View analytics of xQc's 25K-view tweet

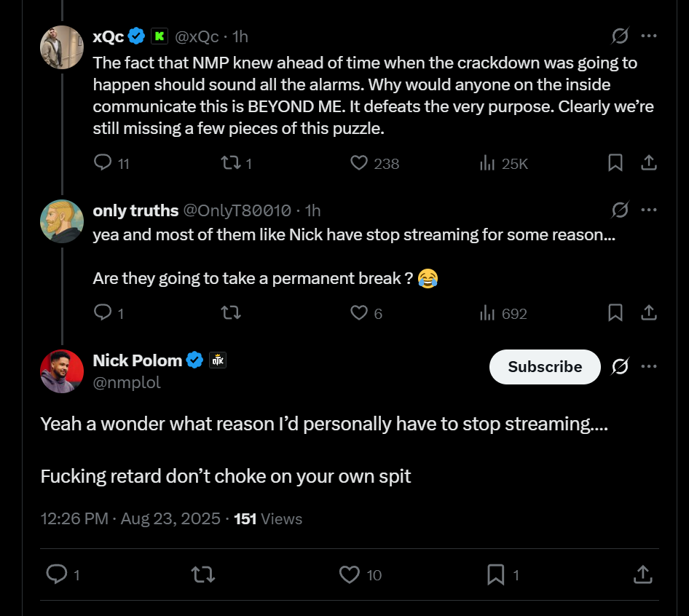click(488, 163)
